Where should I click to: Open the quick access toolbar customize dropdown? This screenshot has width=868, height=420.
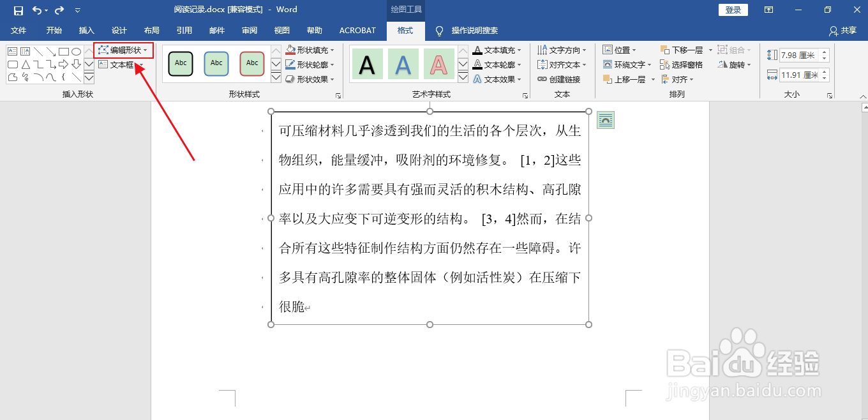(78, 10)
